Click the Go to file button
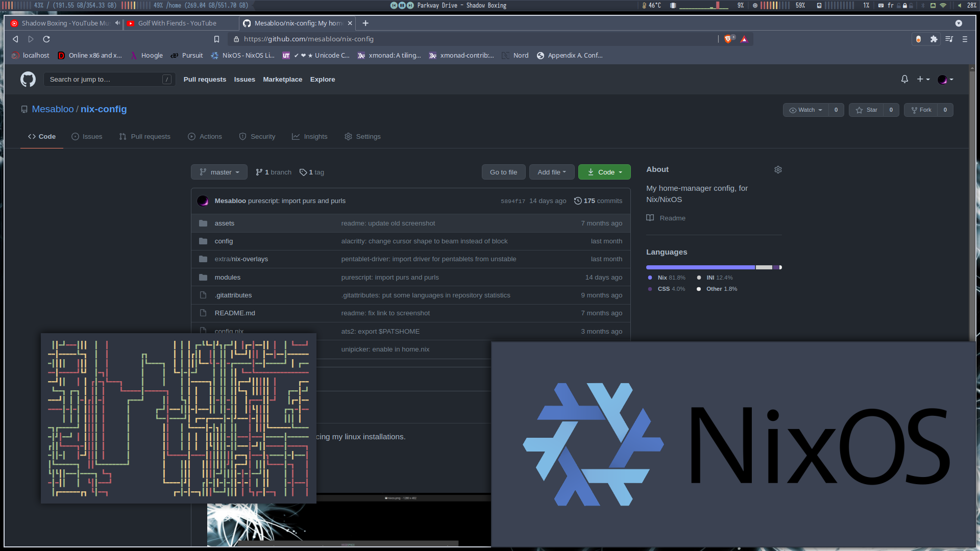 [503, 172]
